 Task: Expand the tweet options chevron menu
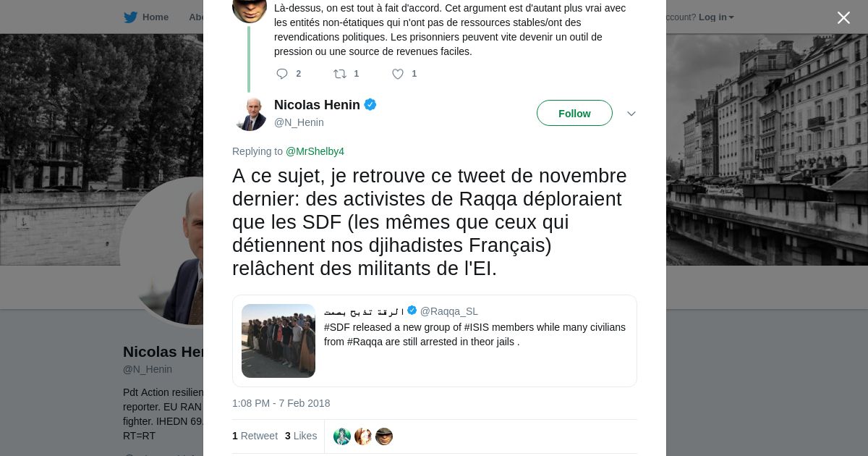click(x=631, y=114)
